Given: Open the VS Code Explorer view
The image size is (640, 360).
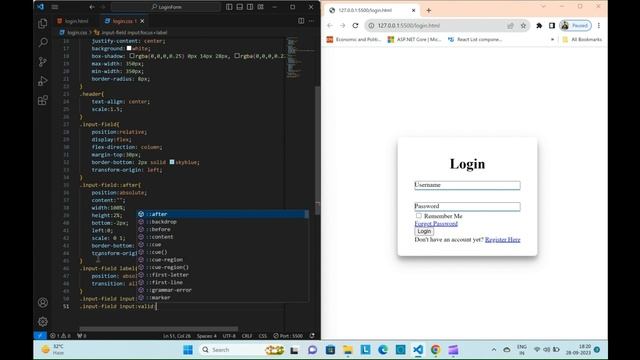Looking at the screenshot, I should pyautogui.click(x=43, y=23).
